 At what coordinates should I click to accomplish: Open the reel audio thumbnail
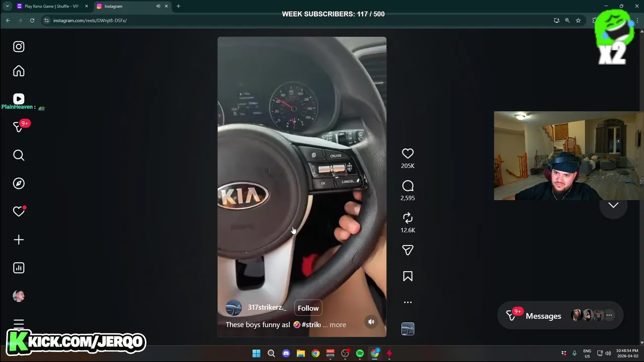click(x=408, y=329)
